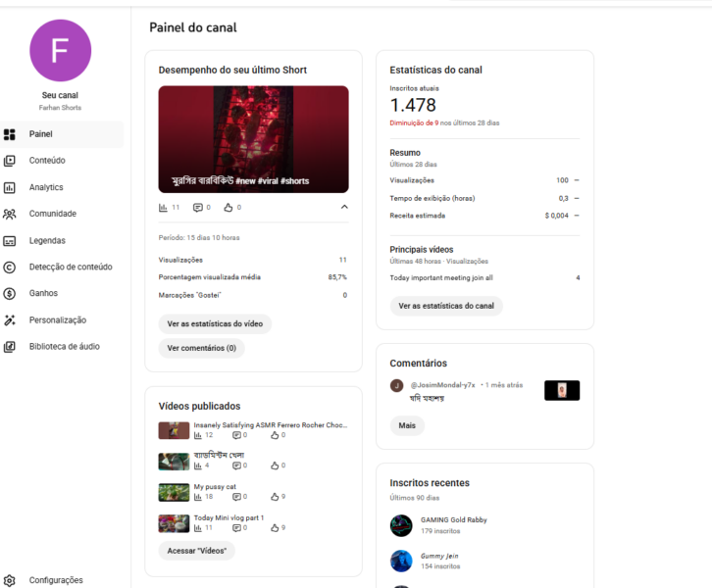Screen dimensions: 712x588
Task: Click the Conteúdo icon in sidebar
Action: [10, 161]
